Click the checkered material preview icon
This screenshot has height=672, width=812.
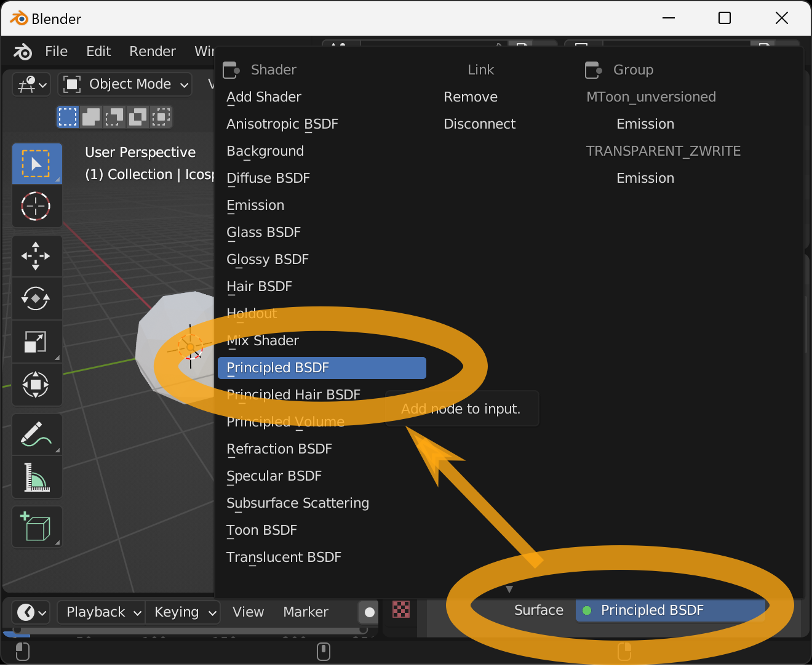(401, 609)
